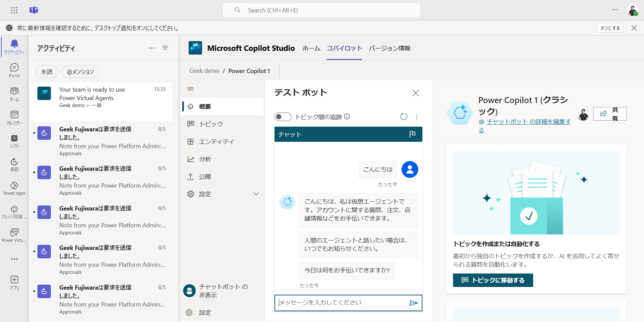Open 承認 (Approvals) in the Teams sidebar
Screen dimensions: 644x322
[x=14, y=164]
